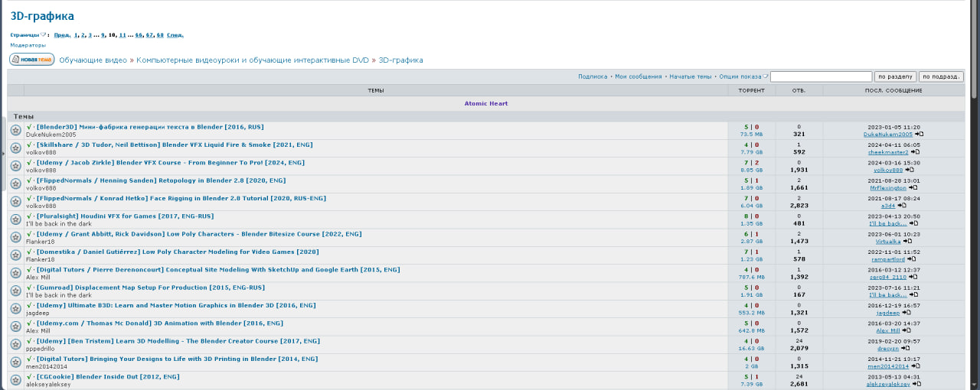This screenshot has width=980, height=390.
Task: Expand the Опции показа display options
Action: tap(766, 76)
